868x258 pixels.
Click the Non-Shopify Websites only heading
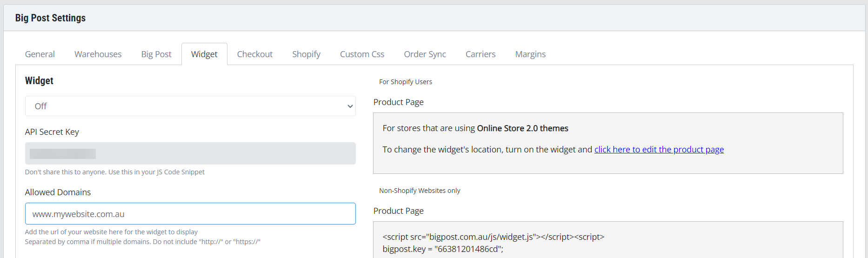(x=420, y=191)
